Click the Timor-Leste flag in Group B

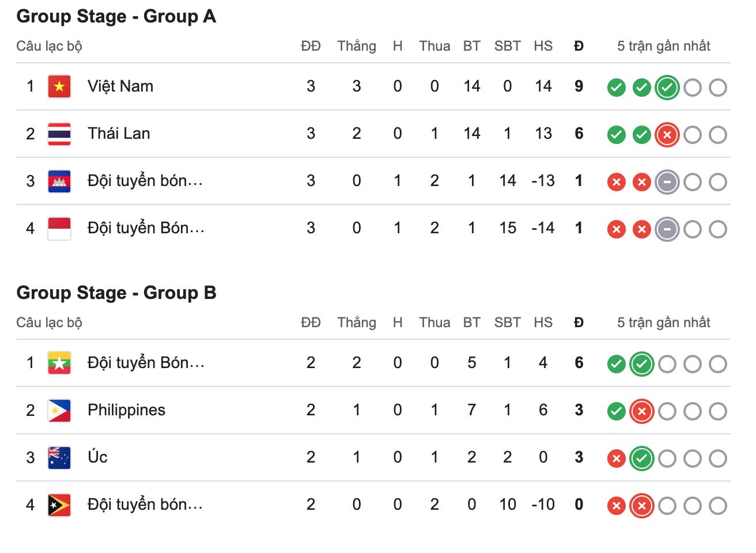pos(59,505)
